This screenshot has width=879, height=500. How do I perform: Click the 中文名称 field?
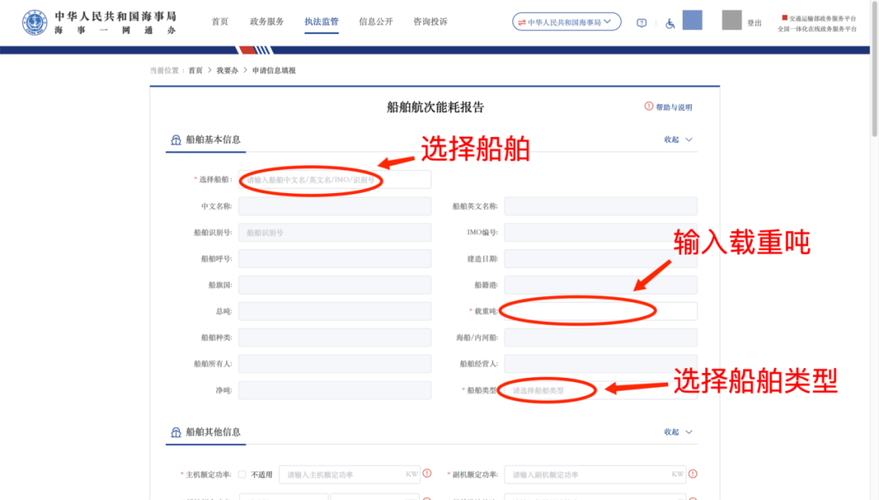(x=335, y=206)
